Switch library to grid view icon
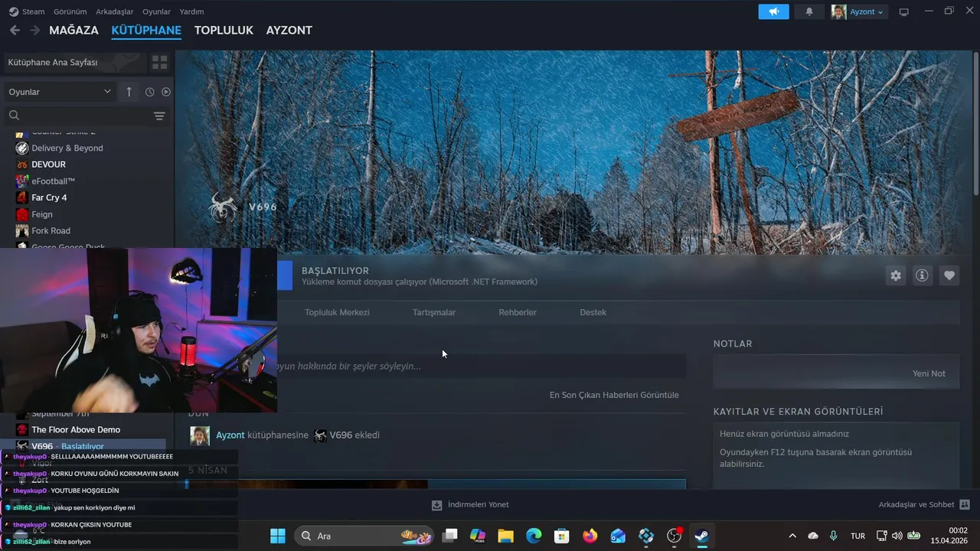 coord(159,62)
